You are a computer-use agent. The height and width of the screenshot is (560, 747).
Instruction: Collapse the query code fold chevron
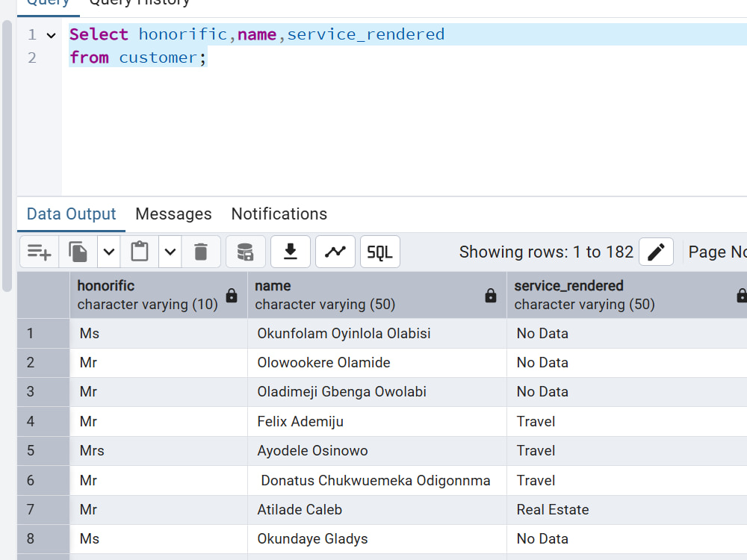(x=51, y=35)
